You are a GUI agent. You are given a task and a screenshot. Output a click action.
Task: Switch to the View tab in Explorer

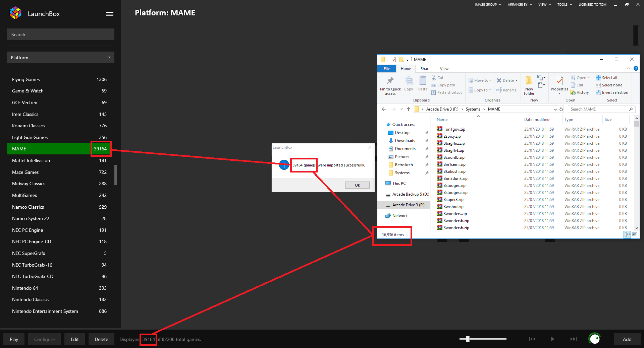tap(444, 69)
